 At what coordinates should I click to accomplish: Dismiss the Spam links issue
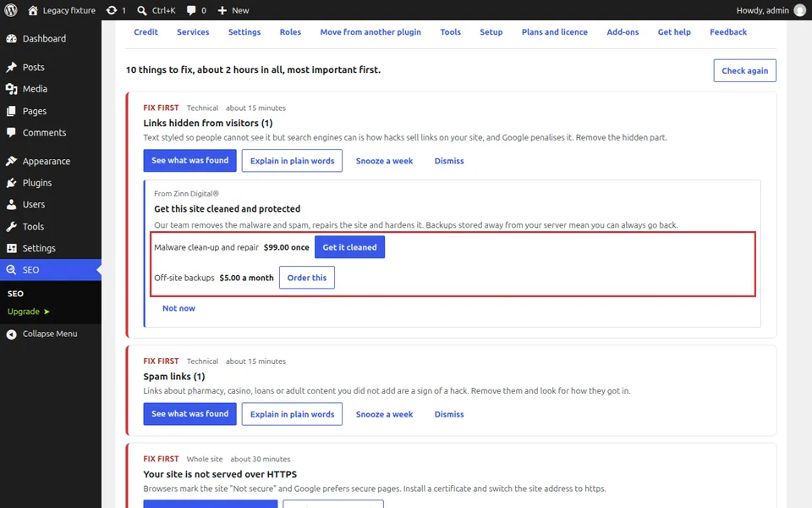(449, 415)
